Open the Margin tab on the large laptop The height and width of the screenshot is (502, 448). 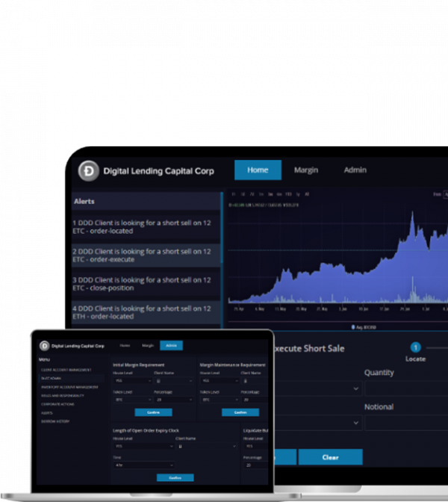(x=306, y=170)
